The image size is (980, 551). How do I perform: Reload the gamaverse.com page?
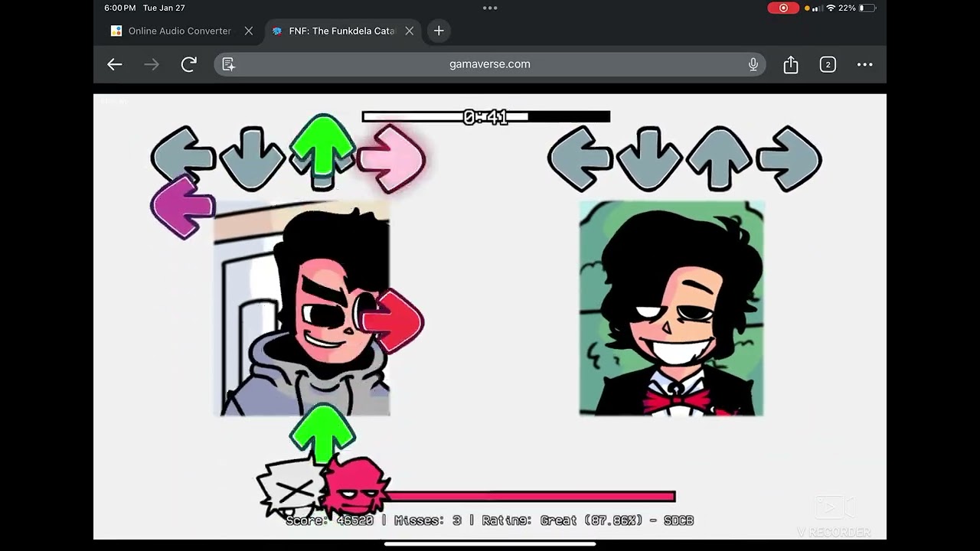tap(189, 64)
